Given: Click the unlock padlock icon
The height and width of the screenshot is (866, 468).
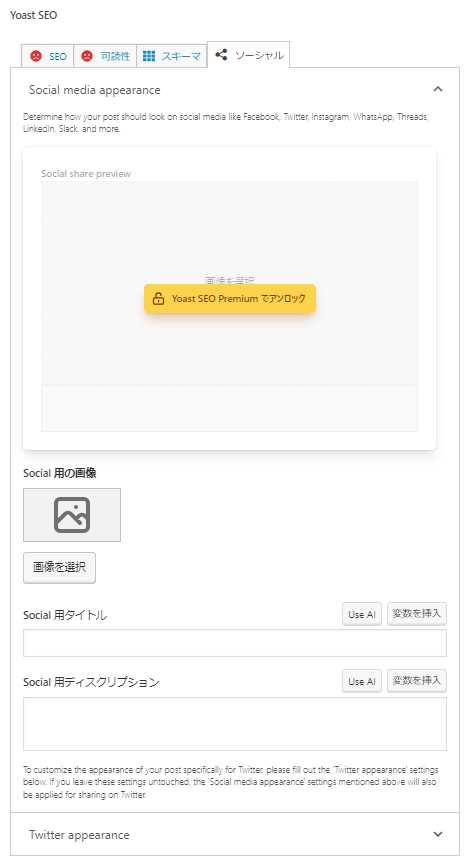Looking at the screenshot, I should point(159,299).
